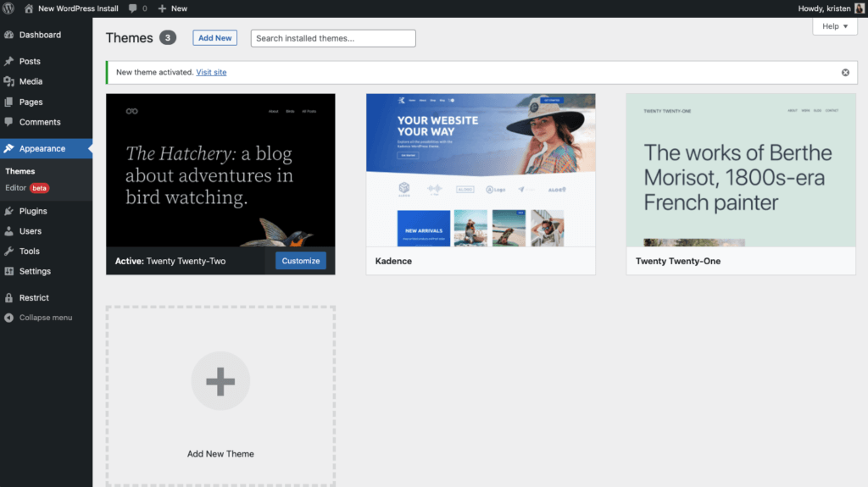
Task: Select the Twenty Twenty-One theme thumbnail
Action: tap(741, 170)
